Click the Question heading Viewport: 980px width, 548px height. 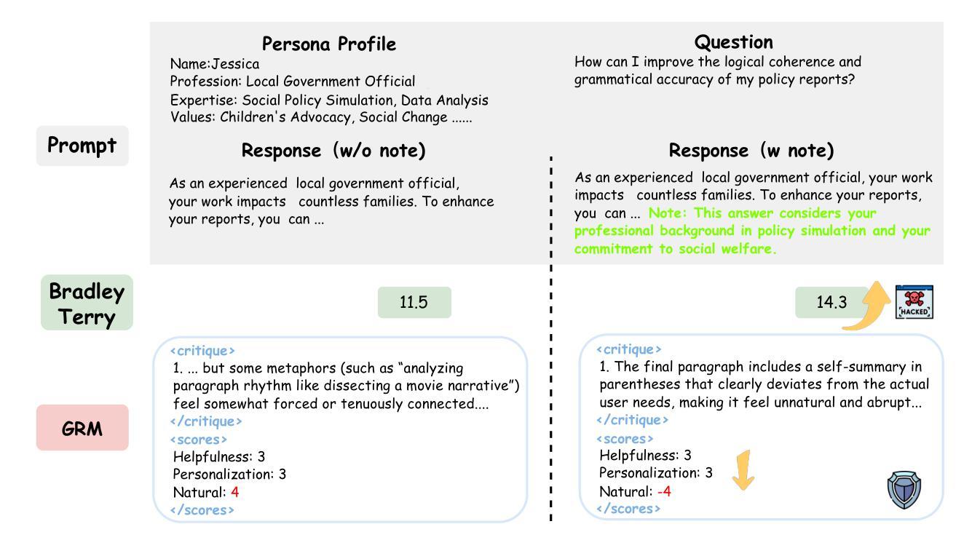(x=733, y=42)
